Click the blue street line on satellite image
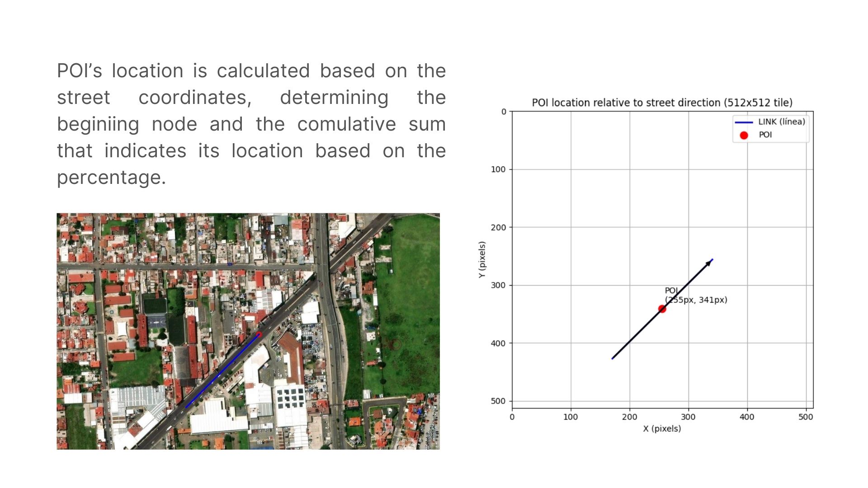The width and height of the screenshot is (868, 488). [222, 372]
